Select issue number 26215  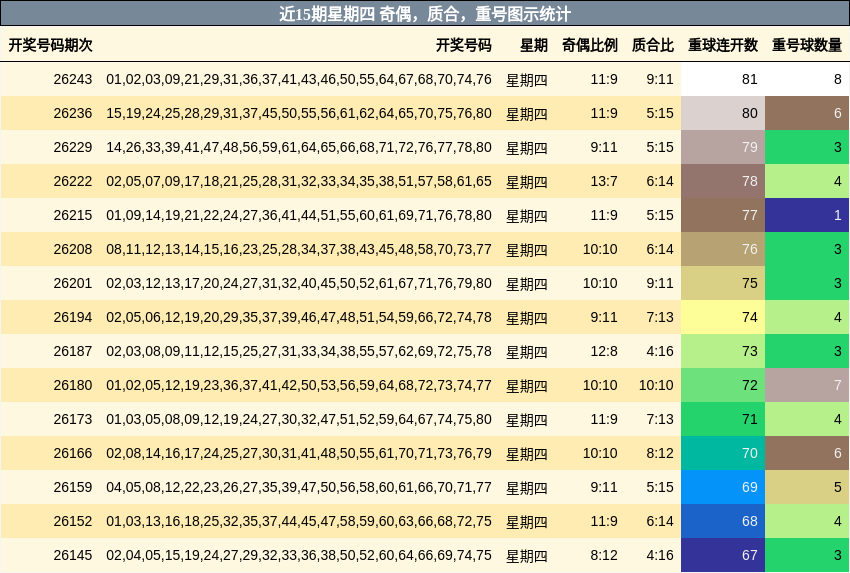(x=73, y=215)
